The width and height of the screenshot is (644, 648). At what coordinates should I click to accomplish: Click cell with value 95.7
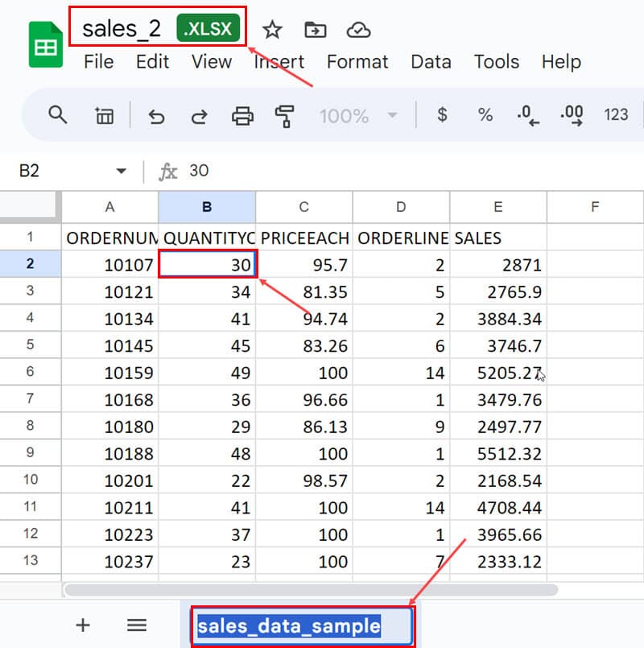click(304, 264)
